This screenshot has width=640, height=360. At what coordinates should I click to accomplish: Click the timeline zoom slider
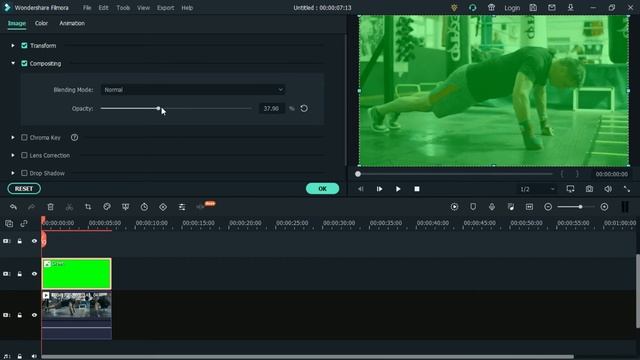(576, 207)
